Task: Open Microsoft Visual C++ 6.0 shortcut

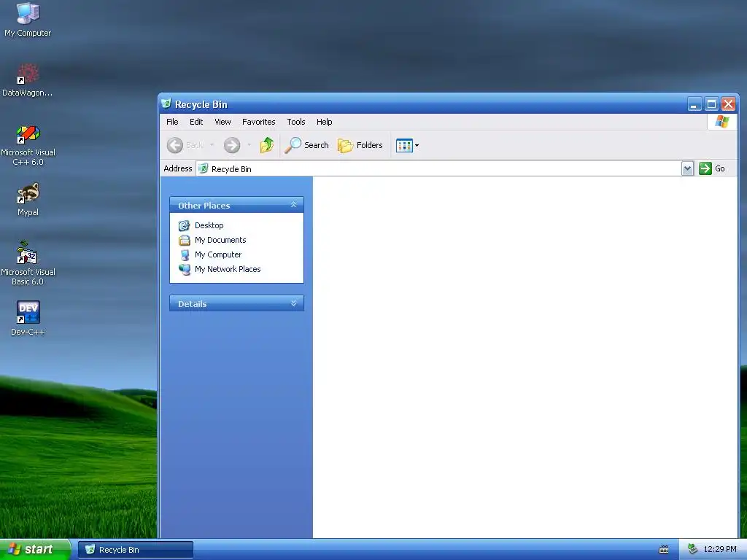Action: click(x=28, y=145)
